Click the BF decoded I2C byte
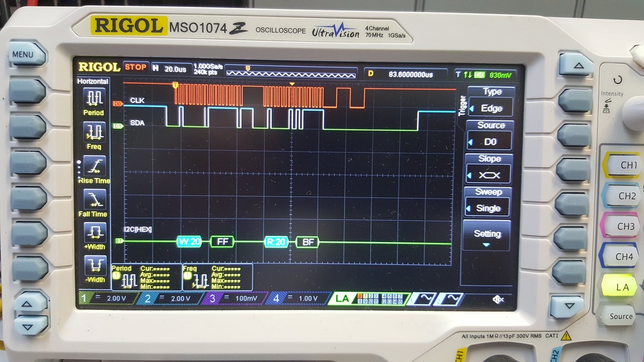Viewport: 644px width, 362px height. click(x=308, y=242)
